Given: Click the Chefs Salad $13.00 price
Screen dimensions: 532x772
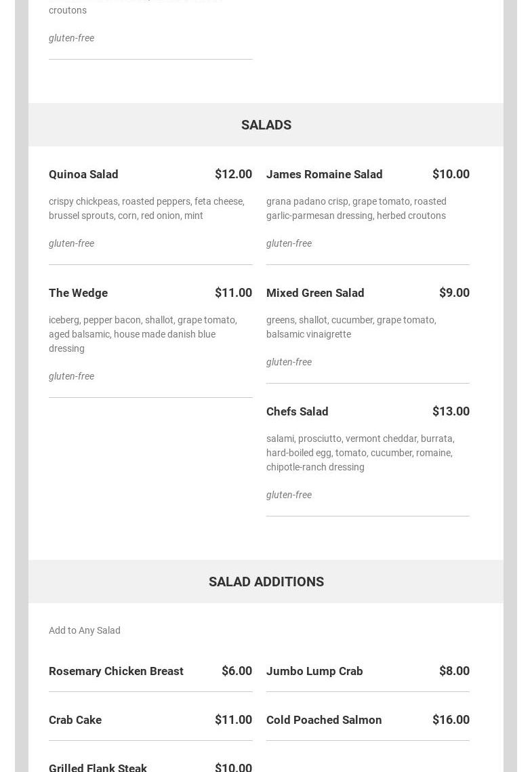Looking at the screenshot, I should 451,411.
